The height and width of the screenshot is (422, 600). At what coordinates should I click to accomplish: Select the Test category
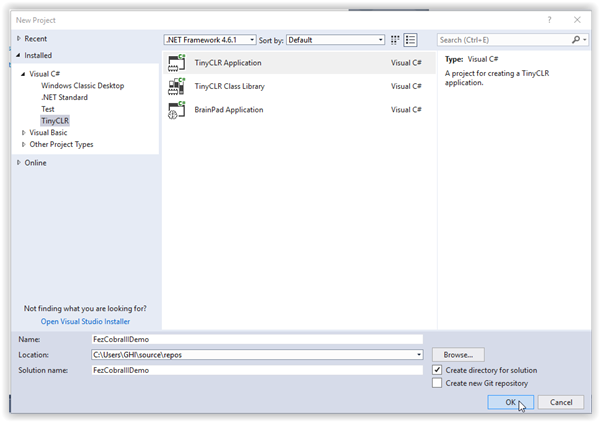pyautogui.click(x=48, y=109)
